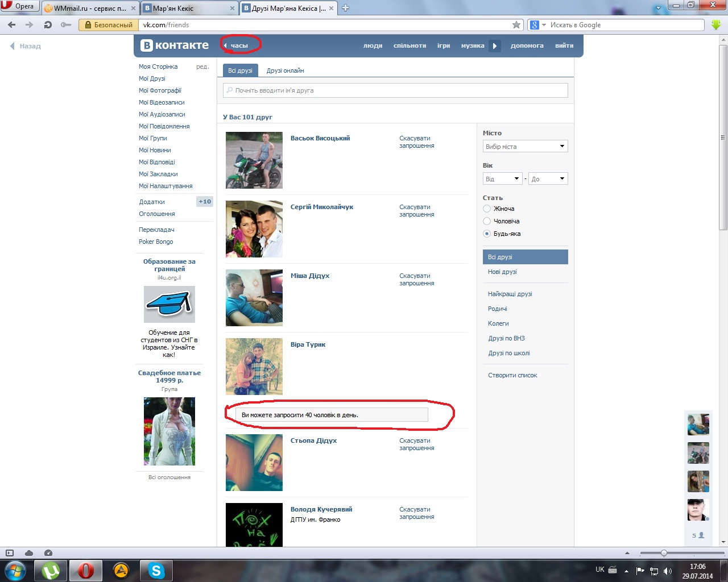Viewport: 728px width, 582px height.
Task: Open the До age dropdown
Action: tap(548, 178)
